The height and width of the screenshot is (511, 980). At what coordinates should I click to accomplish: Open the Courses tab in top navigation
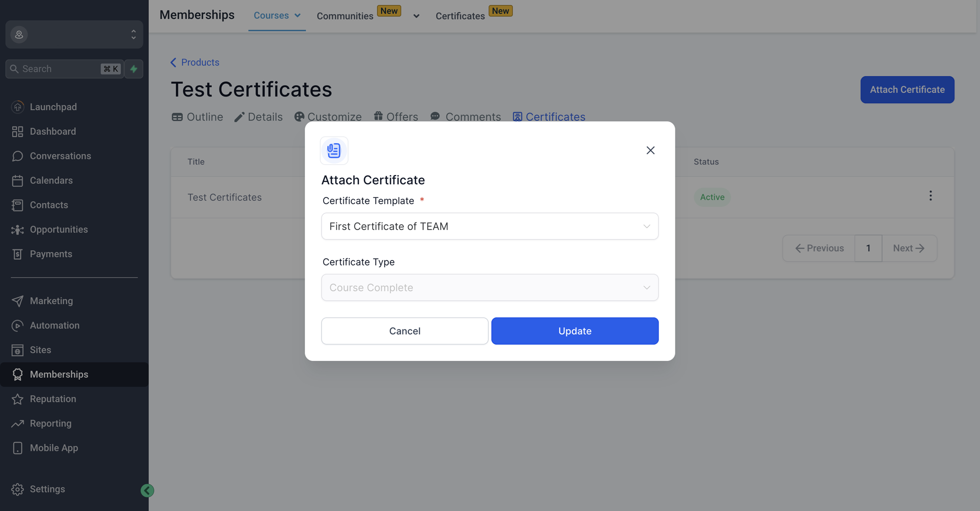pyautogui.click(x=276, y=16)
